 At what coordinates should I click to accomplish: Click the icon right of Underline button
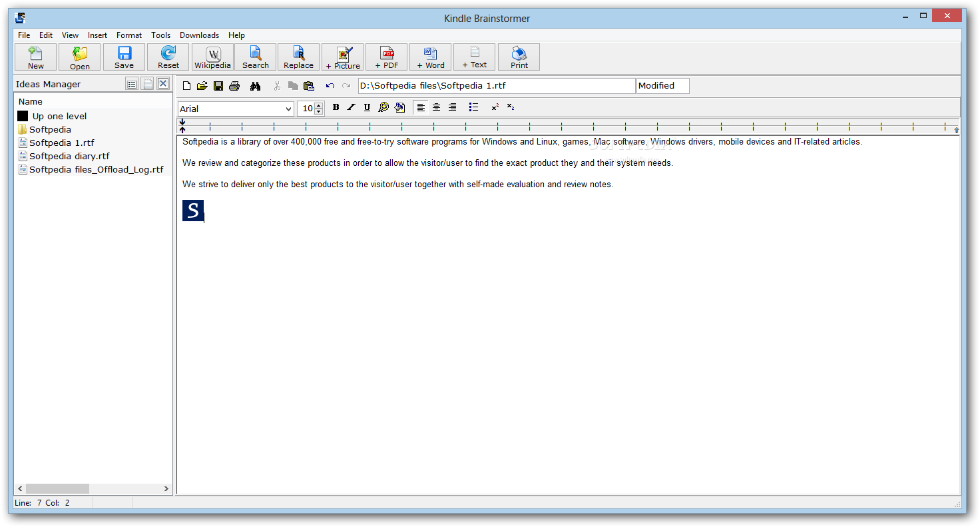(383, 107)
